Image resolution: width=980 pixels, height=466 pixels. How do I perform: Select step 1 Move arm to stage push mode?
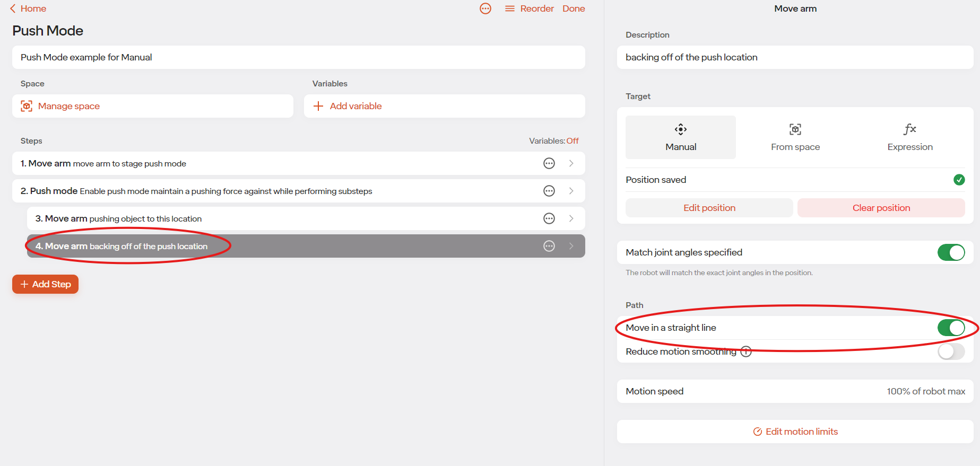pyautogui.click(x=299, y=163)
